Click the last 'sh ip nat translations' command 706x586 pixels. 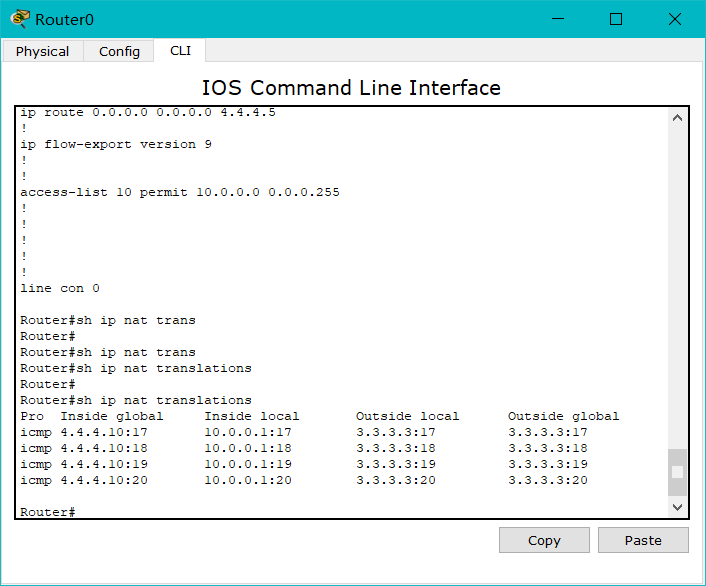point(163,400)
